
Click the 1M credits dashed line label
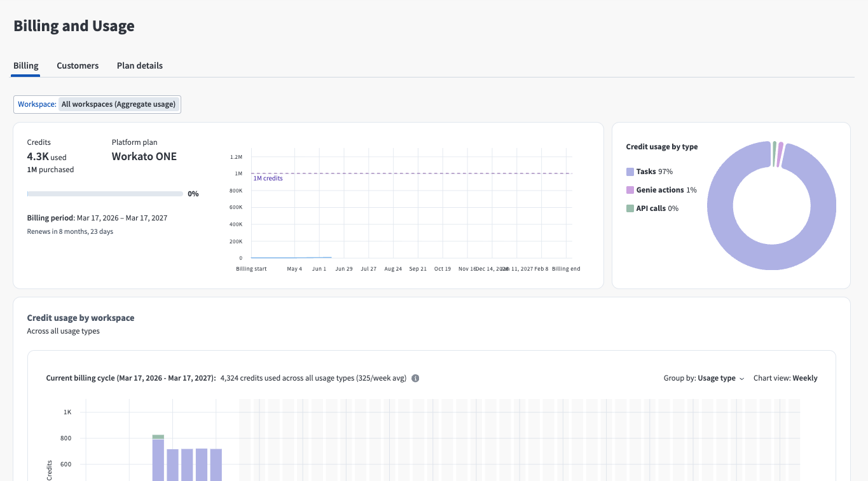pos(268,179)
